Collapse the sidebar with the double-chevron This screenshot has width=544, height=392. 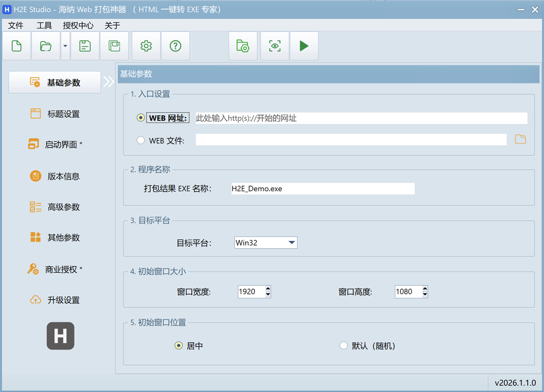coord(109,81)
